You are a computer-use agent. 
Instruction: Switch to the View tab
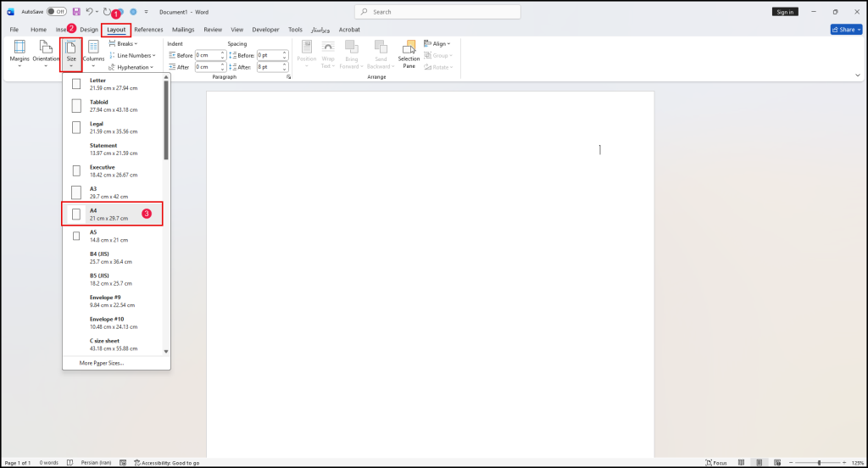click(x=237, y=30)
